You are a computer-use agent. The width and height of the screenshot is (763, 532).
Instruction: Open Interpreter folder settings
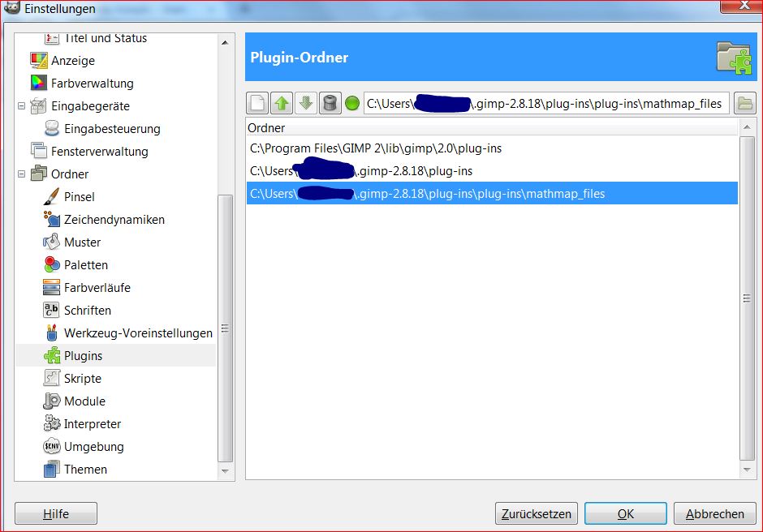[92, 424]
